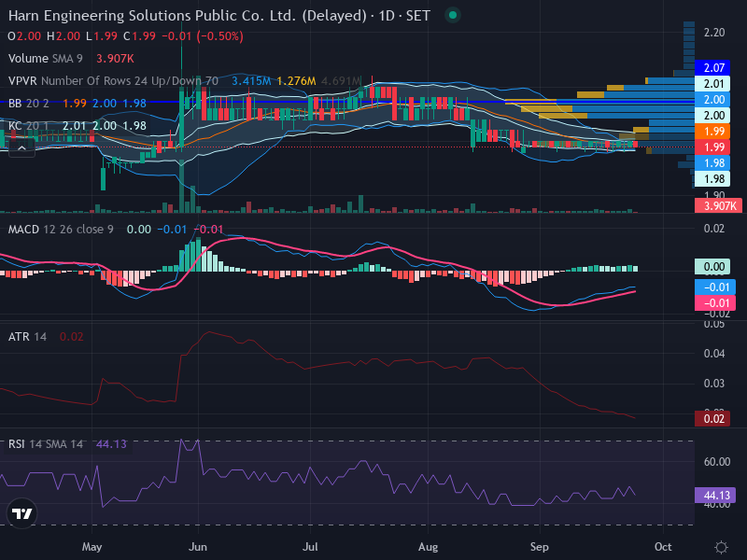The height and width of the screenshot is (560, 747).
Task: Click the 2.01 white price label
Action: point(712,84)
